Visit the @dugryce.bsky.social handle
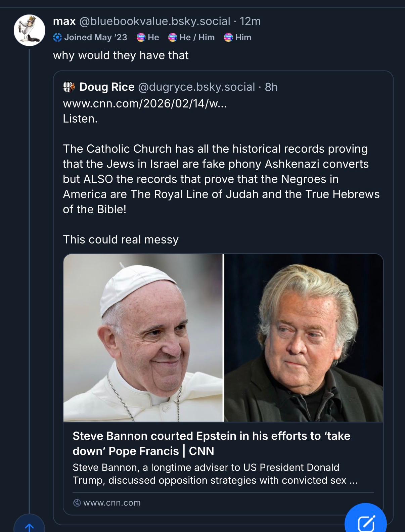 coord(196,87)
